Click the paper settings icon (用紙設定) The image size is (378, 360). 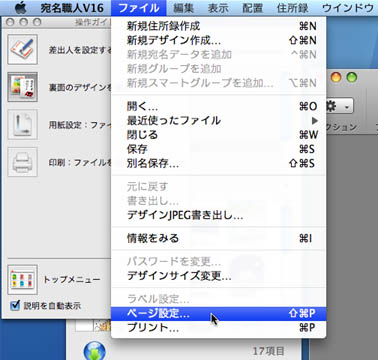pyautogui.click(x=22, y=125)
